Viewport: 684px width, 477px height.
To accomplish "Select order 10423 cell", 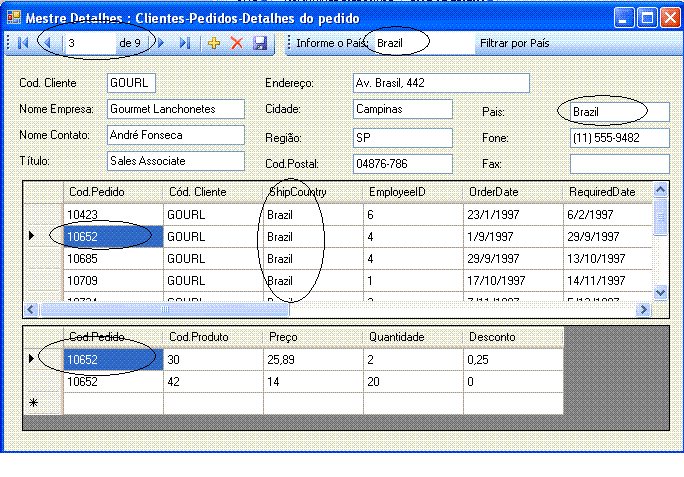I will (113, 215).
